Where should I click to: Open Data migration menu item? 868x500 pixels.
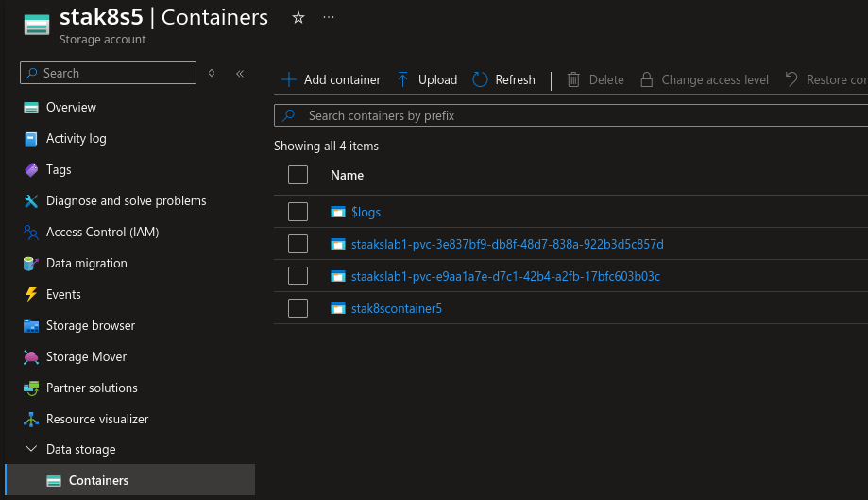(86, 263)
